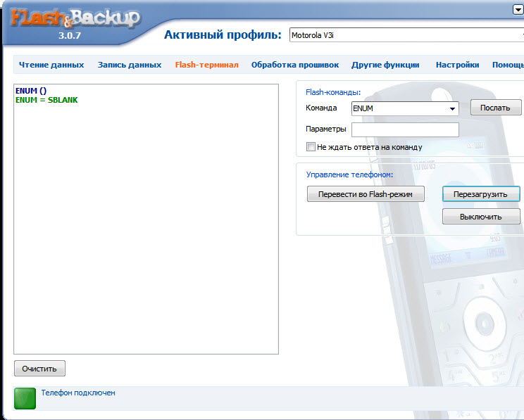524x420 pixels.
Task: Click the Выключить button
Action: coord(481,217)
